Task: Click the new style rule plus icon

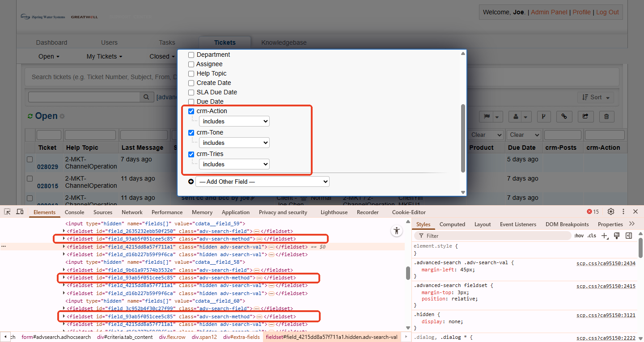Action: (605, 236)
